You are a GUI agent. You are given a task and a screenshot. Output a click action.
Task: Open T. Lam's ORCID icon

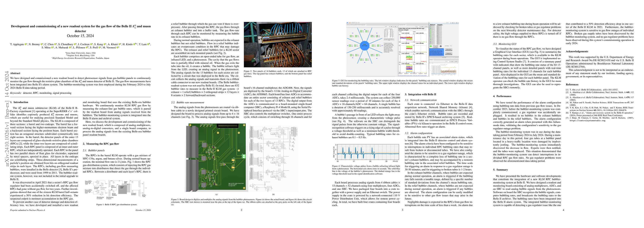148,44
